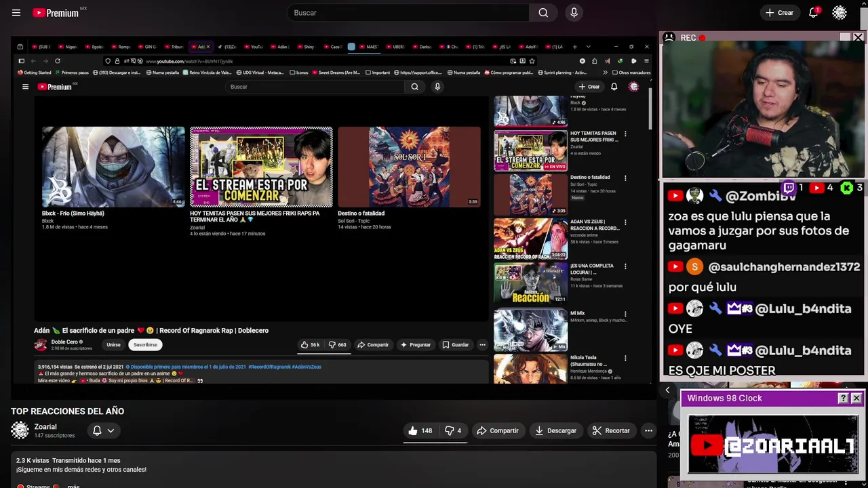
Task: Open a new tab with plus button
Action: 574,47
